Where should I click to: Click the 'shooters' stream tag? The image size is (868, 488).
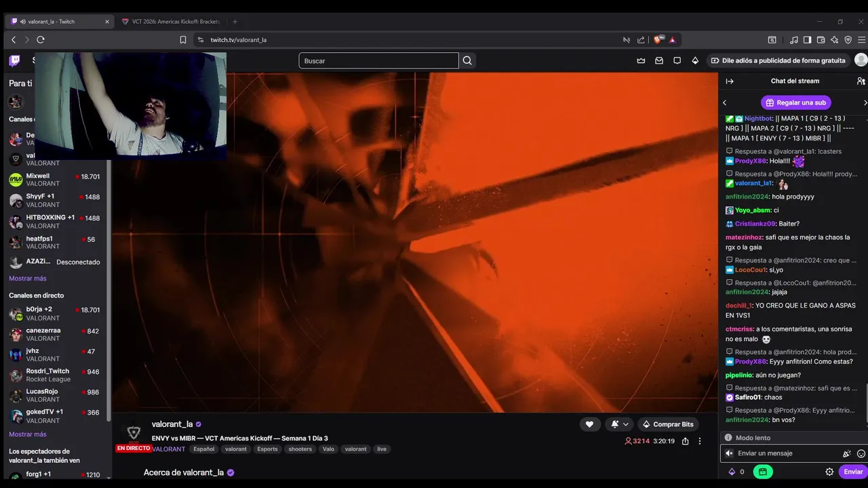click(300, 449)
